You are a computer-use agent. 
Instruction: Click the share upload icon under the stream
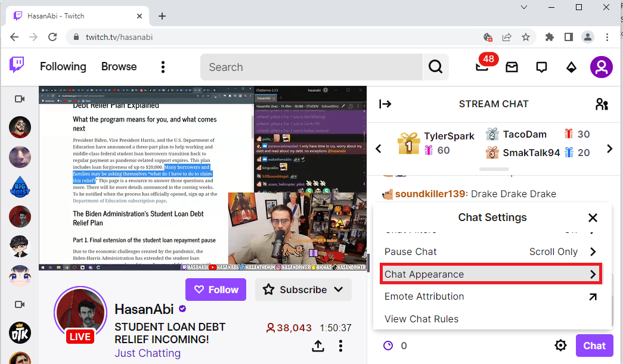click(318, 346)
